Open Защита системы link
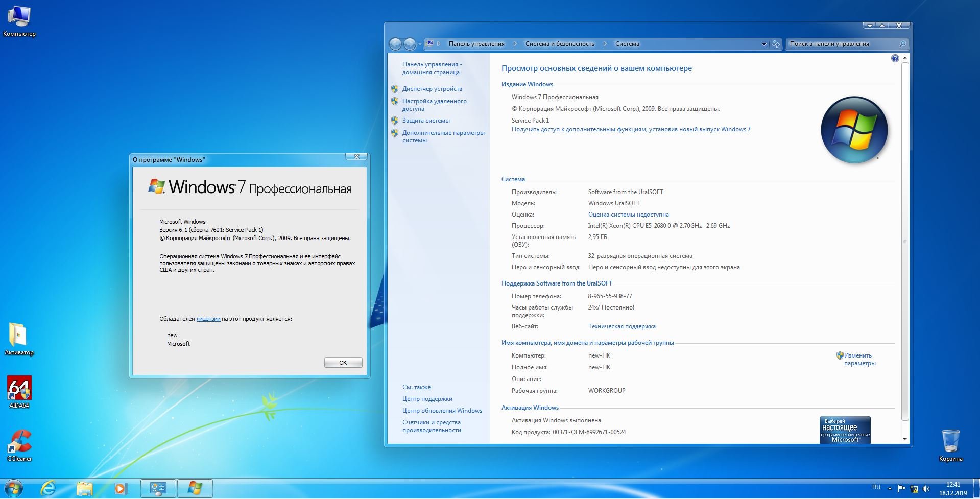This screenshot has height=499, width=980. pyautogui.click(x=426, y=121)
